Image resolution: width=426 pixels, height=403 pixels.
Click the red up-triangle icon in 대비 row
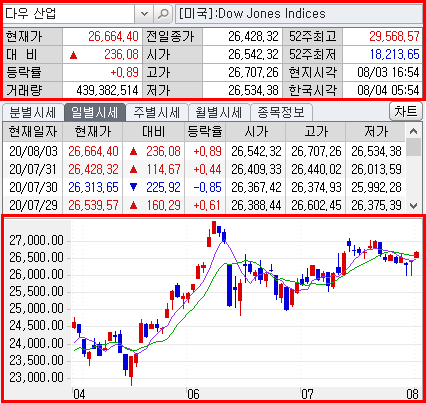click(73, 55)
